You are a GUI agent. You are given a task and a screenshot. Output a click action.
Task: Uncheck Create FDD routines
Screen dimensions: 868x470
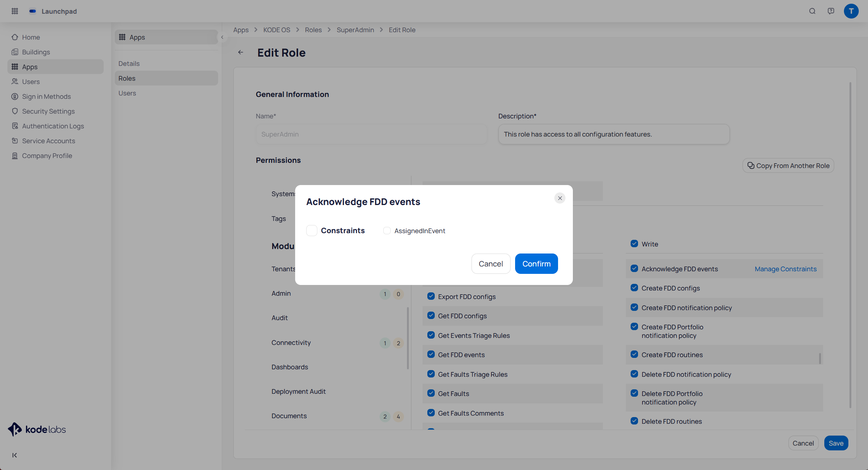[634, 354]
